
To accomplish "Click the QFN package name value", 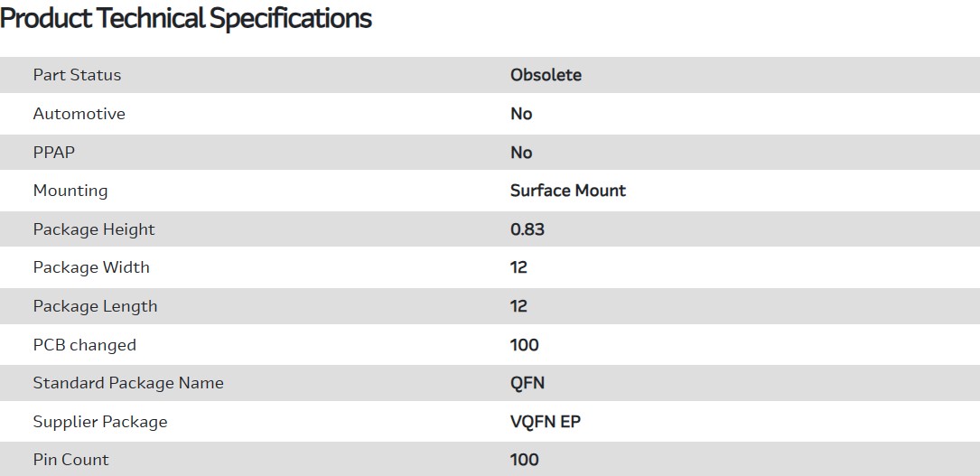I will [527, 383].
